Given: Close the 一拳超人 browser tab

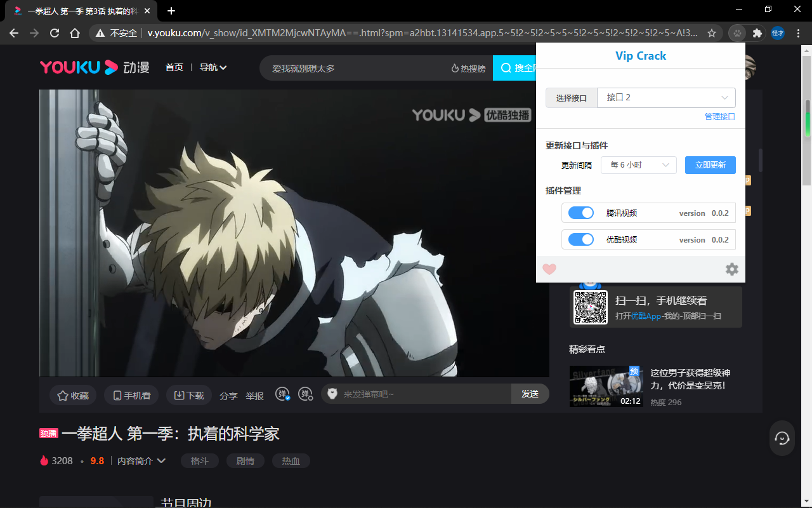Looking at the screenshot, I should coord(148,11).
